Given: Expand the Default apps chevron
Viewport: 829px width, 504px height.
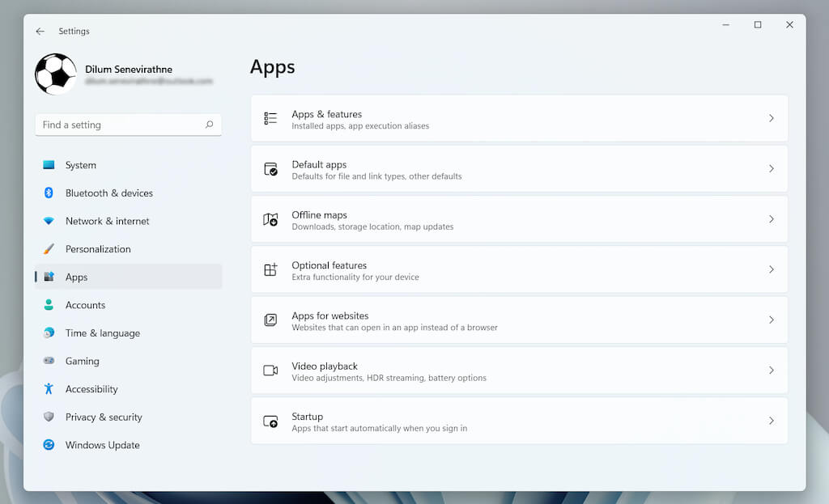Looking at the screenshot, I should tap(771, 169).
